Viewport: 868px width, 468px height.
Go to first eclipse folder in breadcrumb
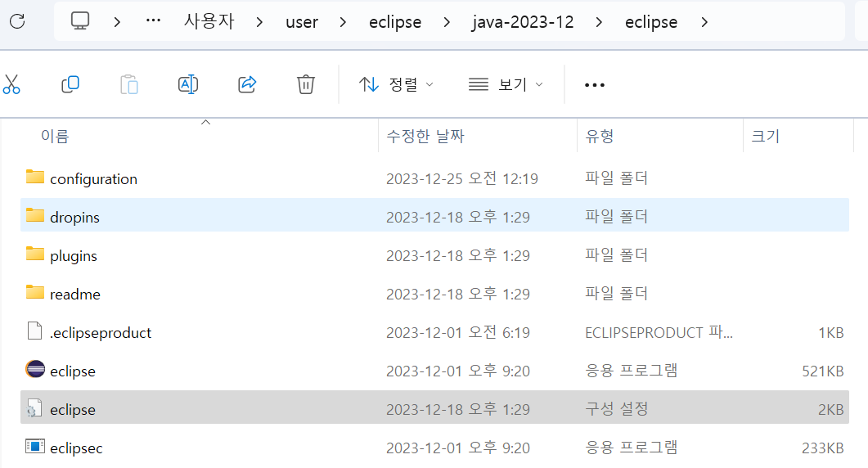395,22
